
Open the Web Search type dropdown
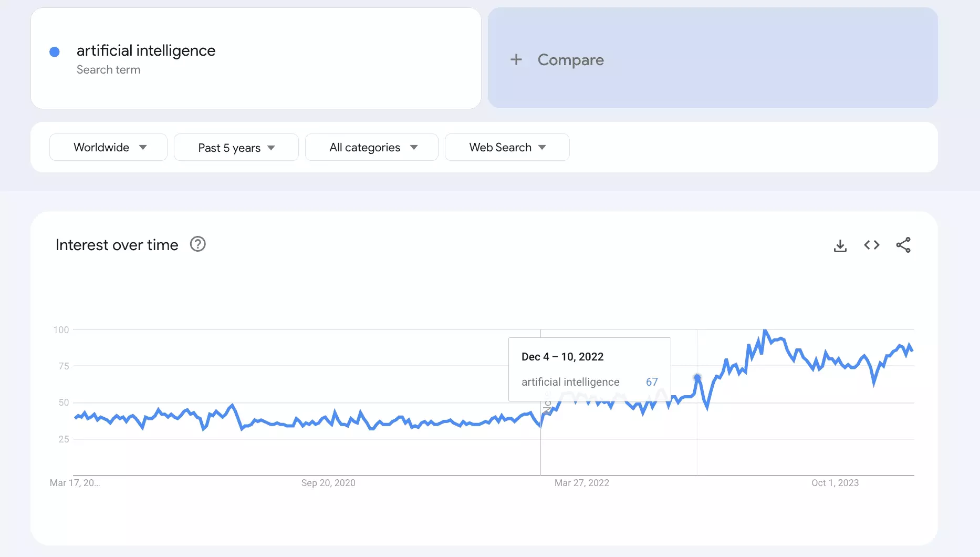[x=507, y=147]
